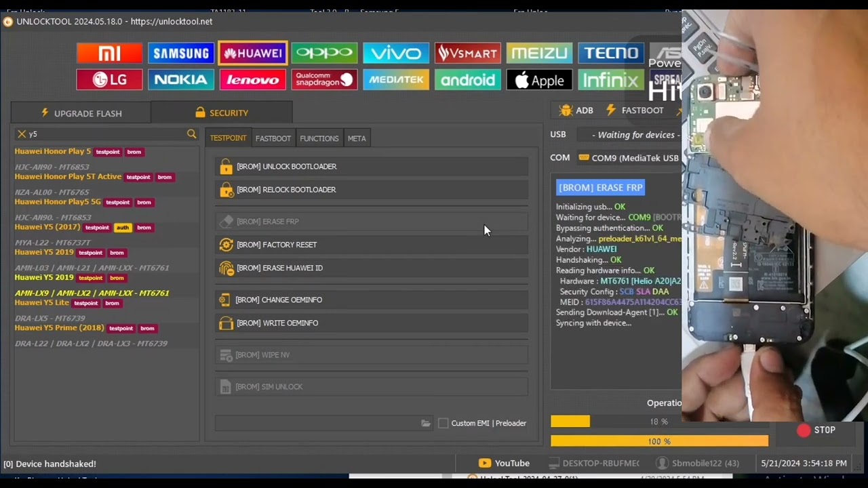
Task: Click the disabled [BROM] ERASE FRP operation button
Action: coord(372,222)
